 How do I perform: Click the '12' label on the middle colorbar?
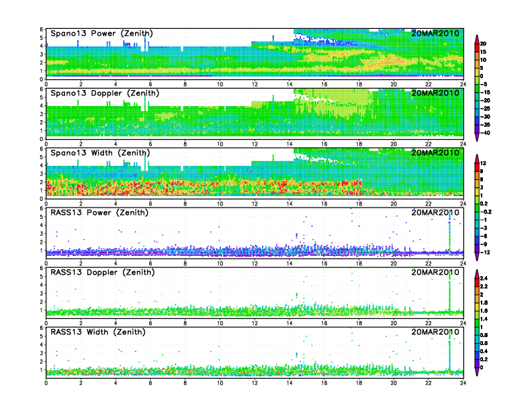point(483,163)
